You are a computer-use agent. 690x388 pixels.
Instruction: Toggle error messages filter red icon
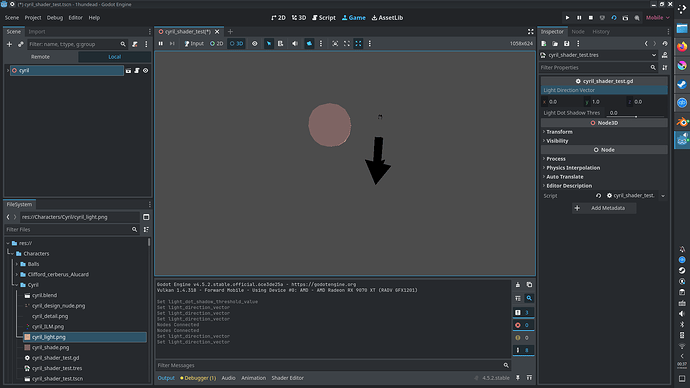[523, 325]
